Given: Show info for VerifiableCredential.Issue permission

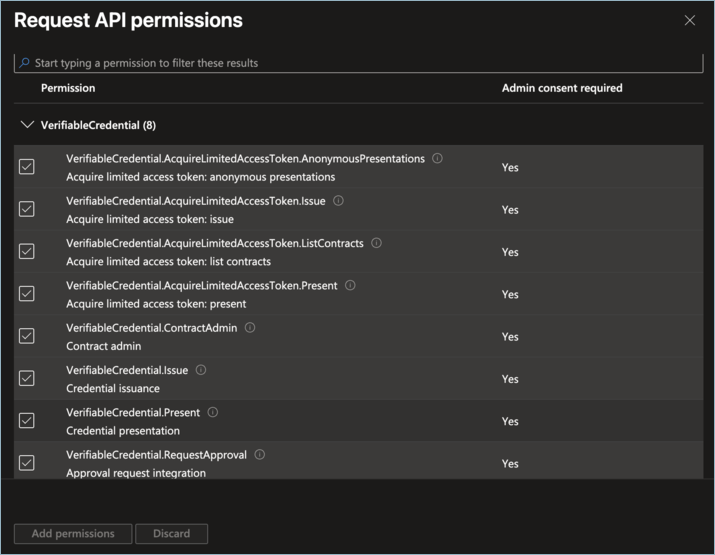Looking at the screenshot, I should 201,370.
